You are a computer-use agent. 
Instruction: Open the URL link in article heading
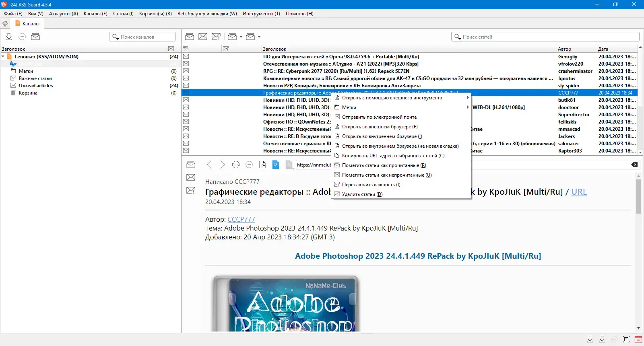[x=579, y=192]
